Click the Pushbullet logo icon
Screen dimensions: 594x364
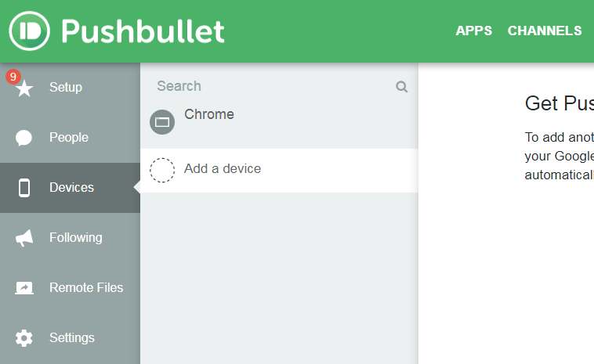click(x=30, y=31)
